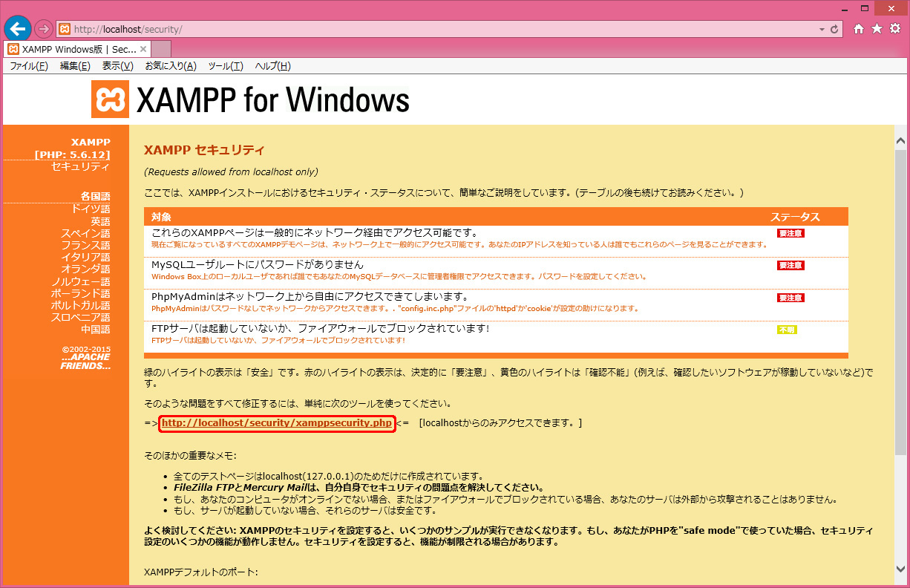Expand the address bar dropdown arrow
This screenshot has width=910, height=588.
tap(822, 30)
